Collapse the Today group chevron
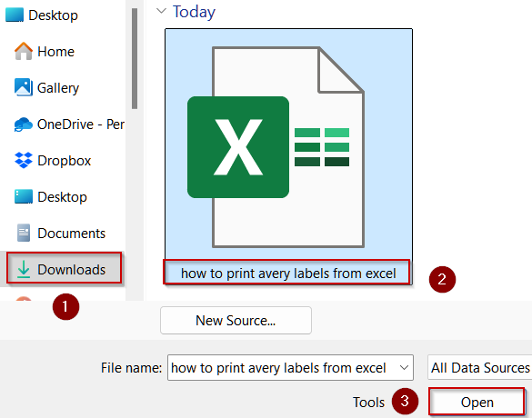532x418 pixels. point(161,11)
